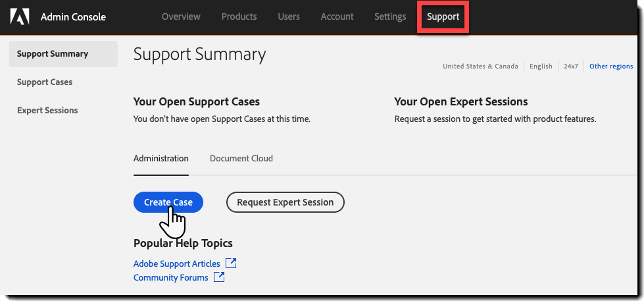Navigate to the Account menu
This screenshot has width=644, height=301.
pyautogui.click(x=337, y=16)
